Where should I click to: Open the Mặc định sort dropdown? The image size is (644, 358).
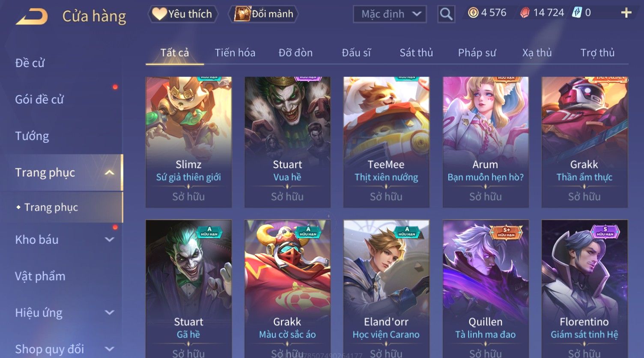[390, 14]
